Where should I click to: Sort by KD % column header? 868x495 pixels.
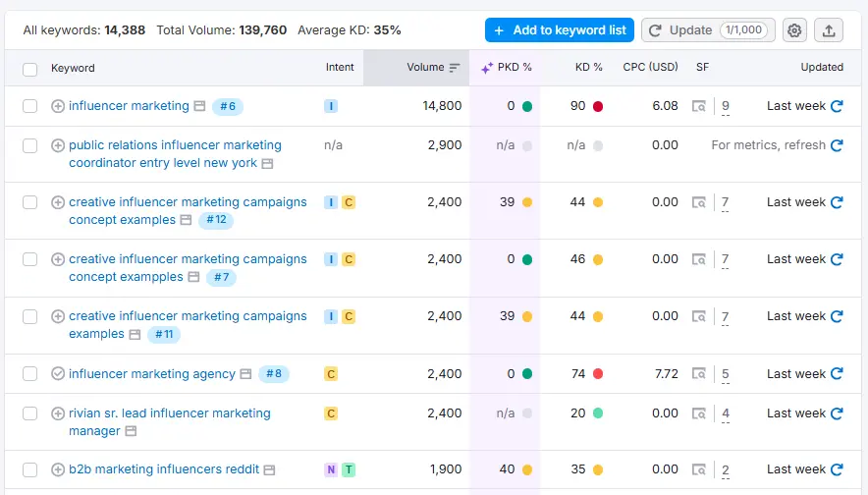588,68
